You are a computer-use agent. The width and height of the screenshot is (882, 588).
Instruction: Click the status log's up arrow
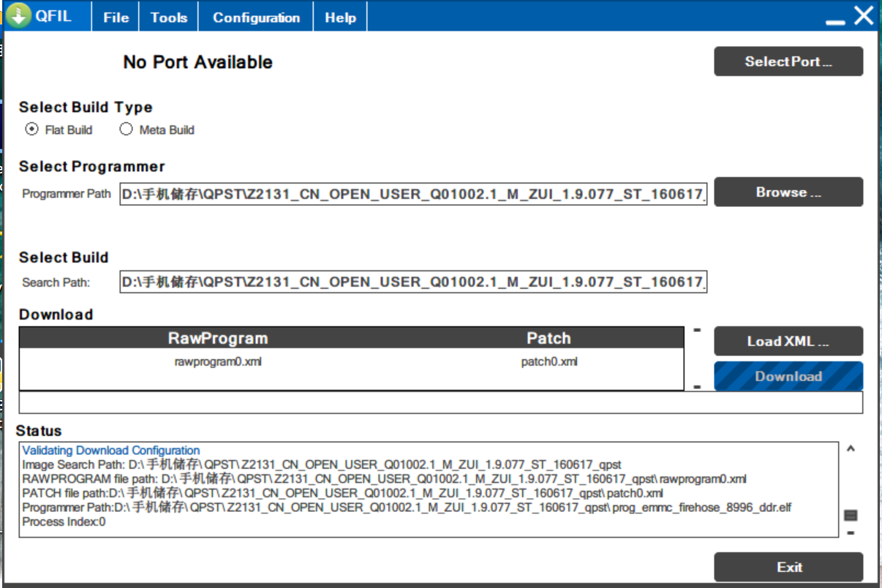[851, 449]
